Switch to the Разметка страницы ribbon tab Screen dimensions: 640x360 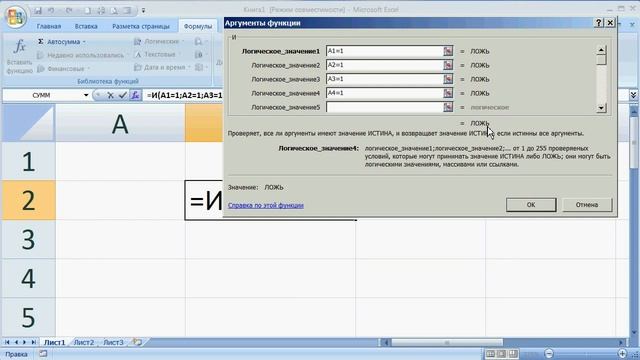click(141, 26)
